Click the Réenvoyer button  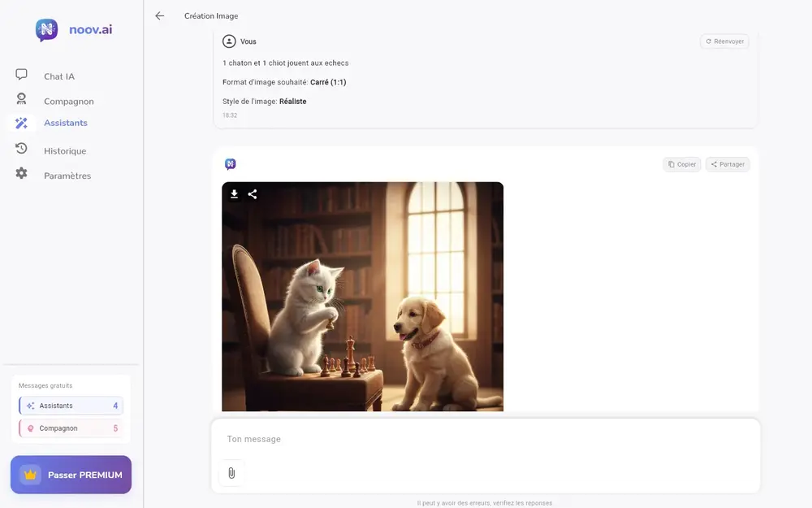(x=724, y=41)
